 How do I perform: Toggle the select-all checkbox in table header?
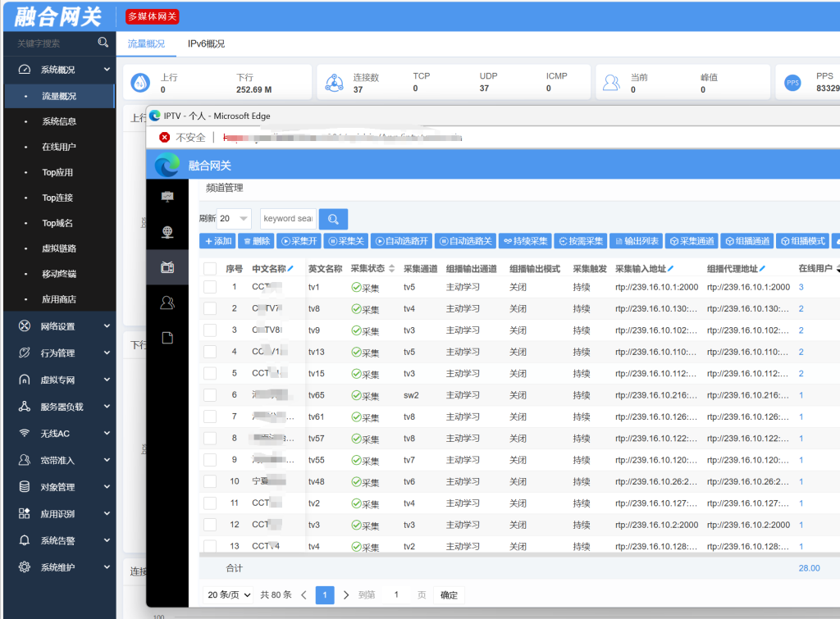coord(210,269)
